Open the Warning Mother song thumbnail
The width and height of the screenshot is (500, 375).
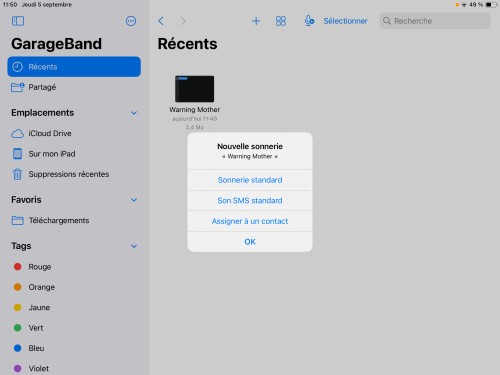(195, 89)
